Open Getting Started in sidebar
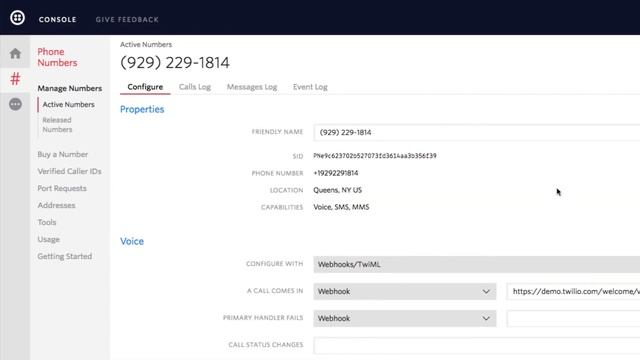Screen dimensions: 640x360 [64, 256]
